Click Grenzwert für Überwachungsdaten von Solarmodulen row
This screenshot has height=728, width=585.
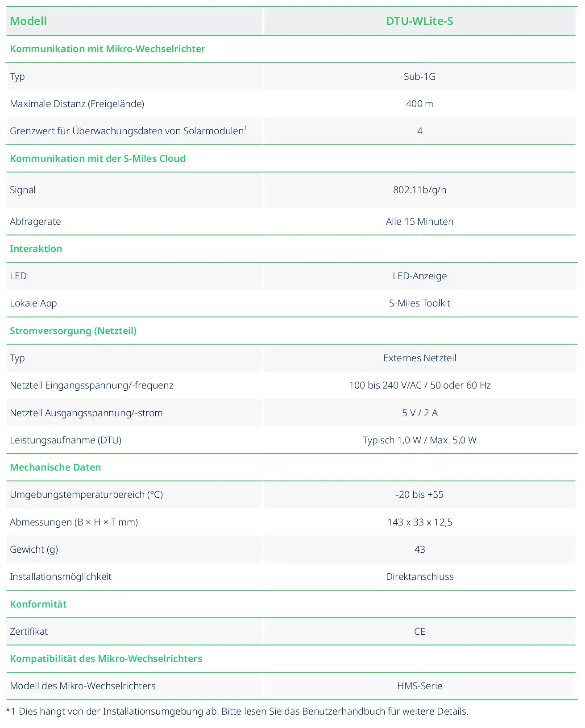(291, 131)
